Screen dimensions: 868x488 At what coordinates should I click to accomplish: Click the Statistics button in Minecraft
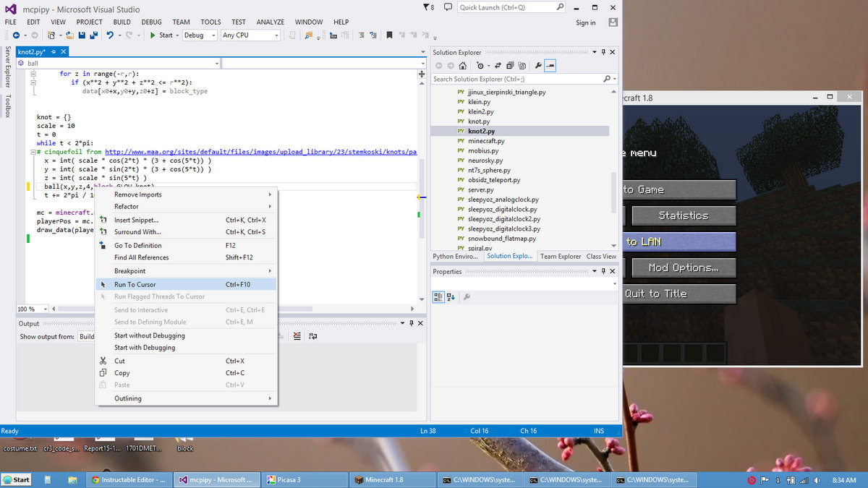pos(683,215)
